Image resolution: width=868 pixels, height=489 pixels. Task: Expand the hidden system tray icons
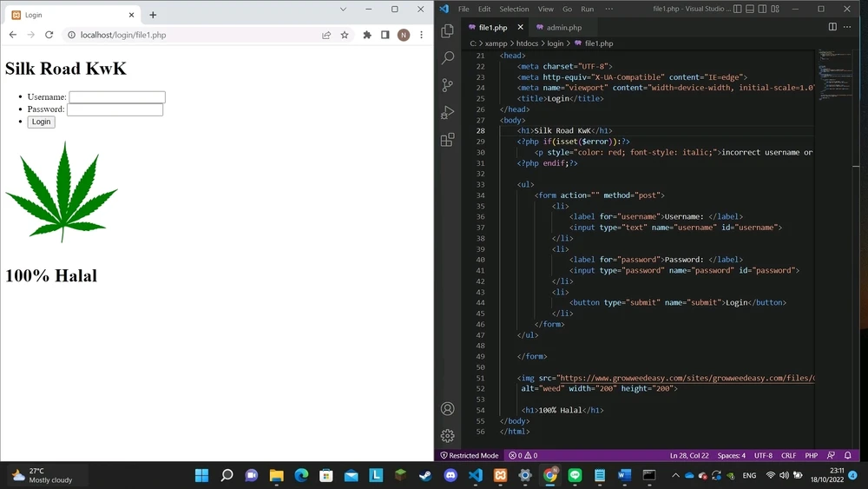pyautogui.click(x=675, y=475)
